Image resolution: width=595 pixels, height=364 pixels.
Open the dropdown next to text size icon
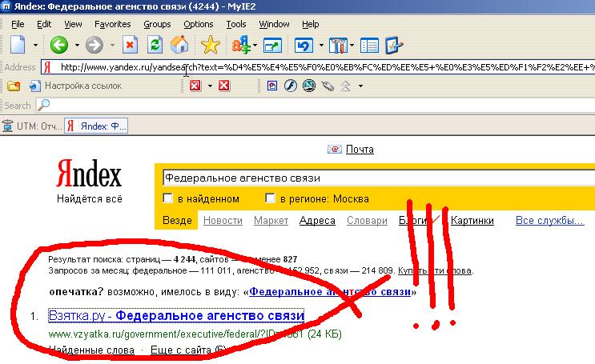[255, 45]
